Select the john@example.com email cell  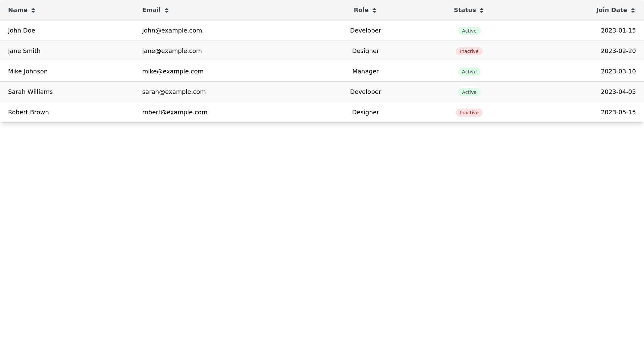172,31
